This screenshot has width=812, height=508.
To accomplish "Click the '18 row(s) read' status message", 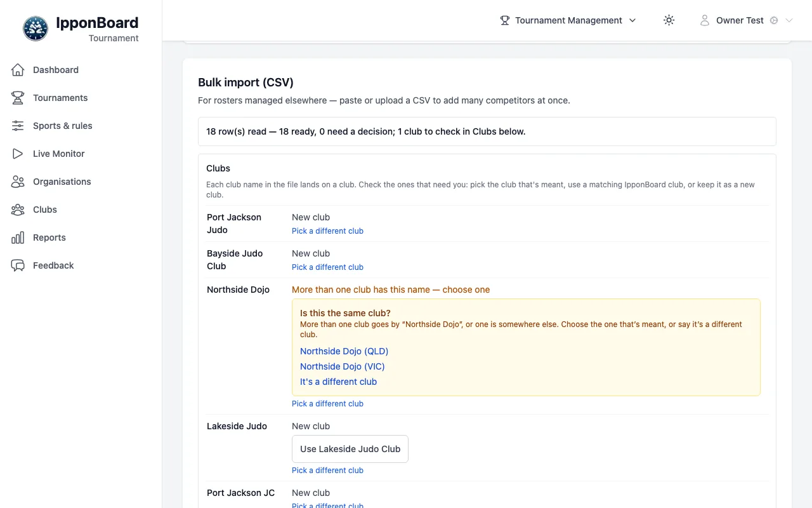I will [x=365, y=132].
